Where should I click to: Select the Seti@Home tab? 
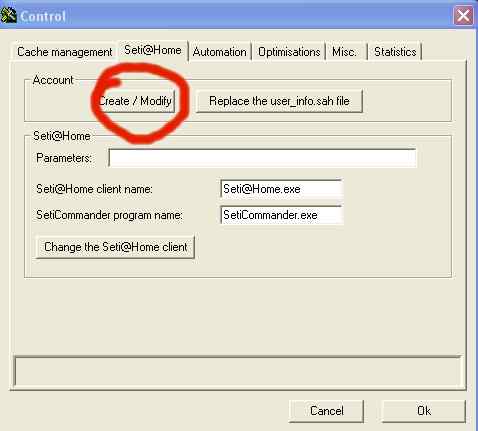click(153, 50)
